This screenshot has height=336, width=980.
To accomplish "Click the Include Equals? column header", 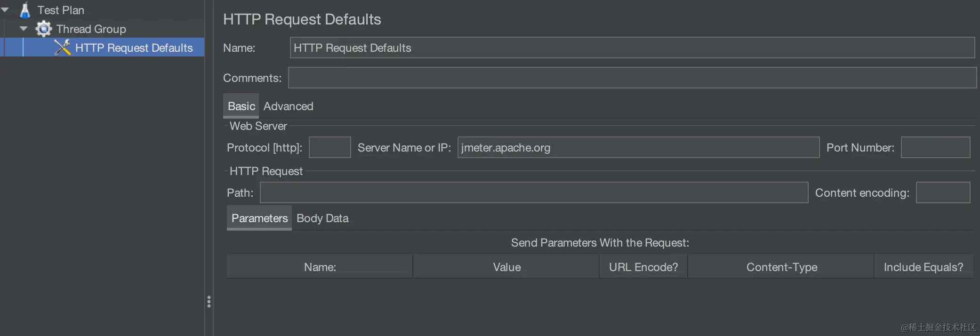I will (924, 267).
